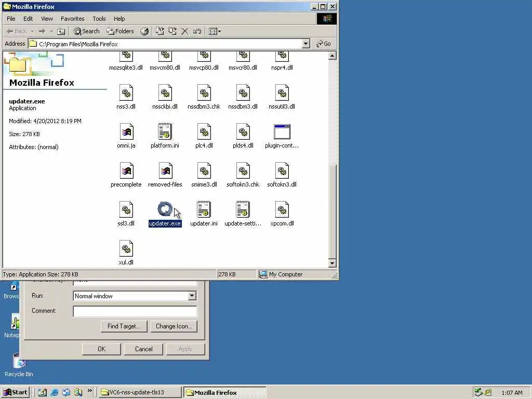
Task: Select msvcr80.dll file icon
Action: click(243, 56)
